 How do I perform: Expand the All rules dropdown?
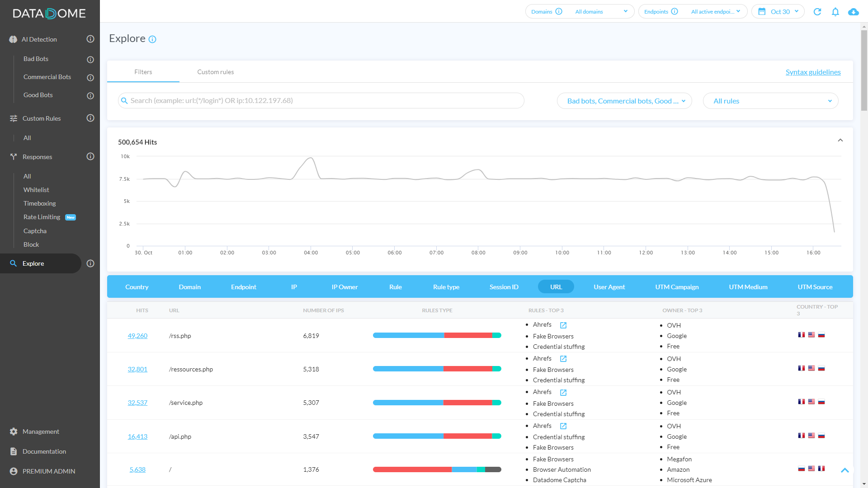[770, 101]
